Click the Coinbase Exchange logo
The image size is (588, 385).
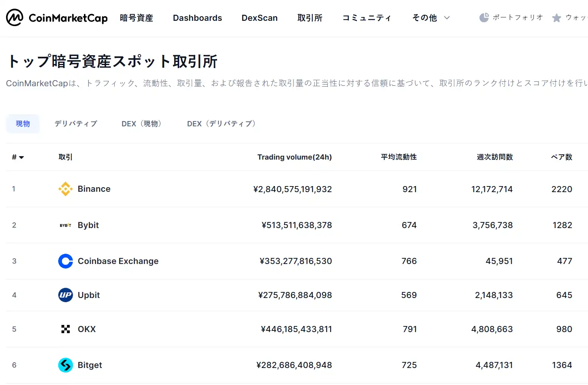(x=65, y=261)
